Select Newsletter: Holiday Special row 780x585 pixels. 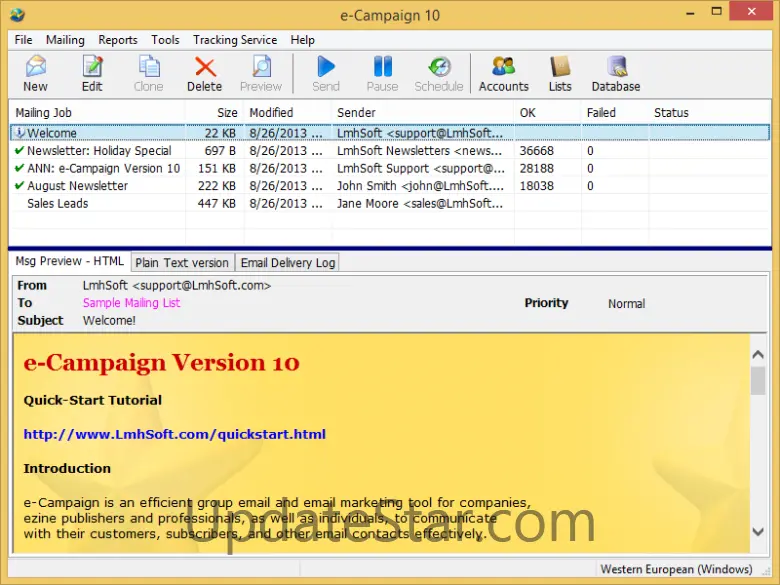point(390,150)
